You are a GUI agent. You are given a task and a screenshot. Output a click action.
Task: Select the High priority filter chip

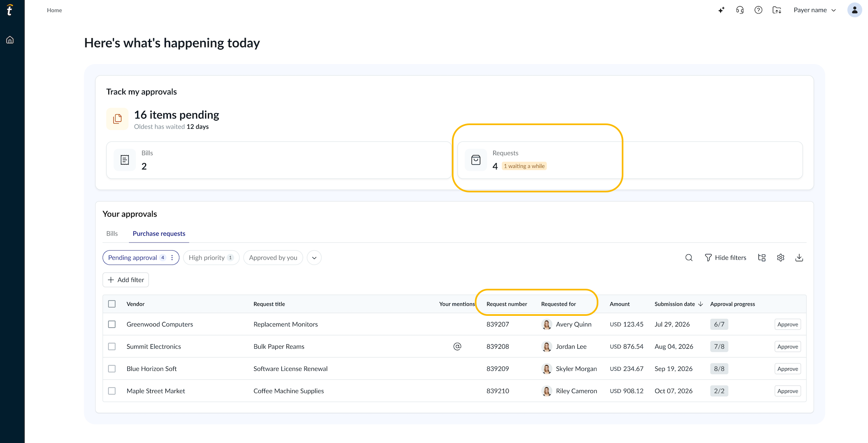pos(211,258)
